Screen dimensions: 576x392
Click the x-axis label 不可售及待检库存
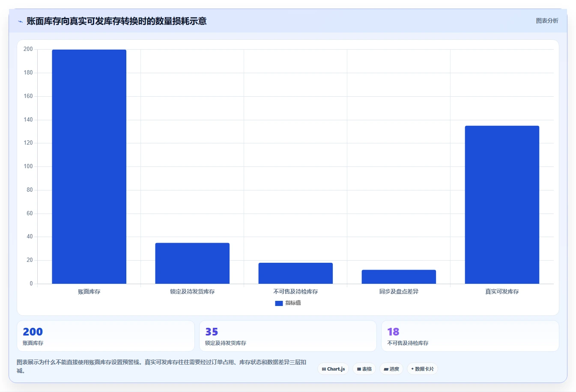295,291
